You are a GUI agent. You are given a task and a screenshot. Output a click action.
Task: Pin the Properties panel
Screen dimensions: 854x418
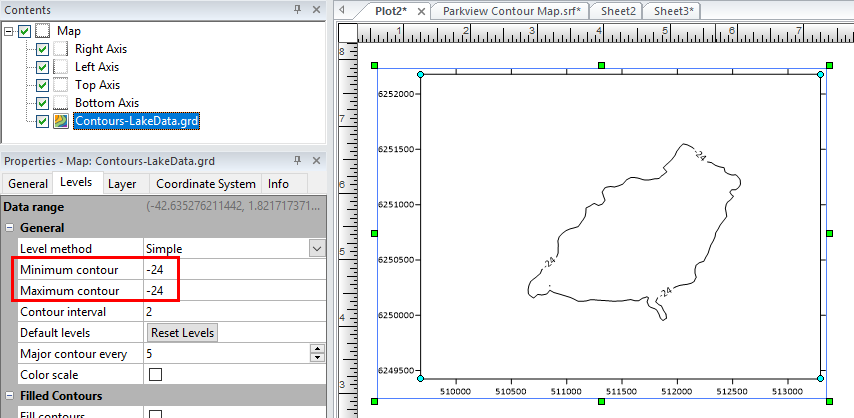[x=297, y=160]
